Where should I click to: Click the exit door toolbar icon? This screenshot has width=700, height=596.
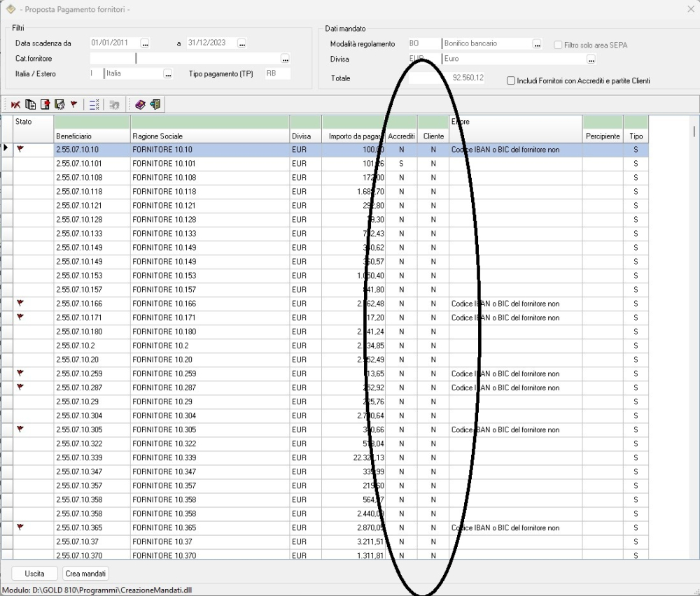(x=155, y=104)
